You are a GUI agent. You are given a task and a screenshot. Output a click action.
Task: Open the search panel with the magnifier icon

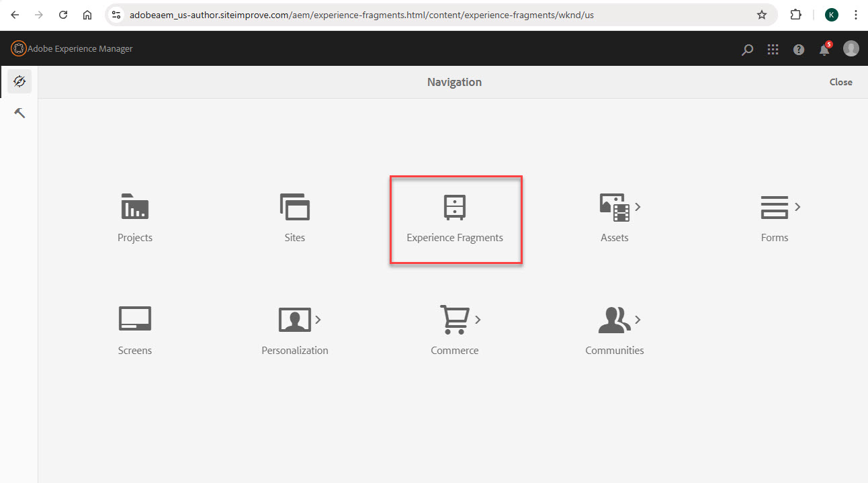coord(747,48)
